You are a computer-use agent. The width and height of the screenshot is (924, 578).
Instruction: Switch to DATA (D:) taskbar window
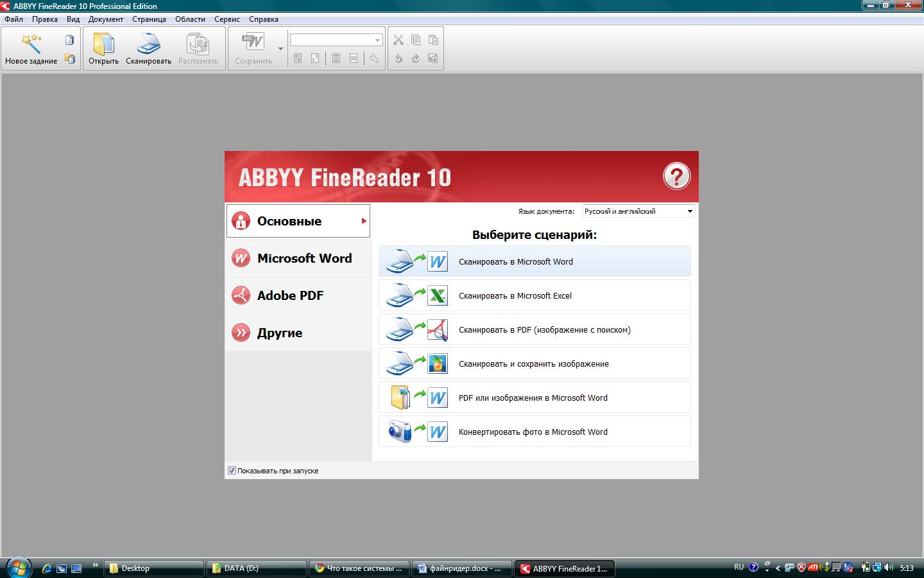256,568
